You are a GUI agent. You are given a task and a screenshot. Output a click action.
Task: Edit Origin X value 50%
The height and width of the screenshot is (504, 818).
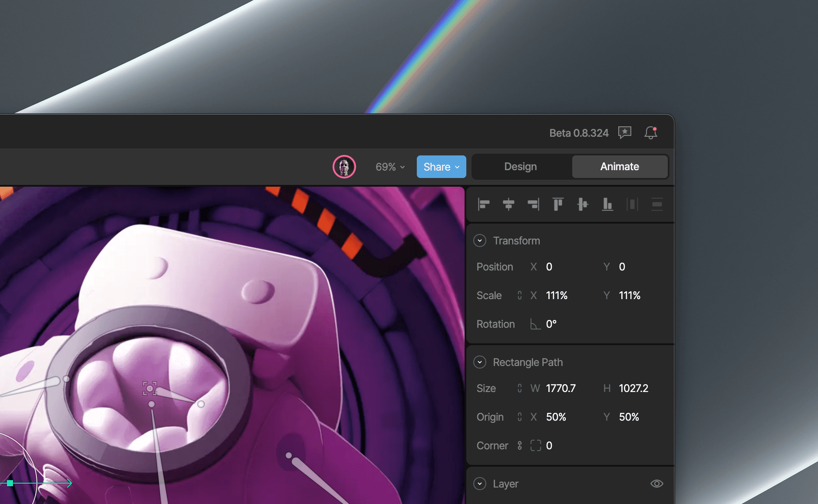(x=556, y=417)
